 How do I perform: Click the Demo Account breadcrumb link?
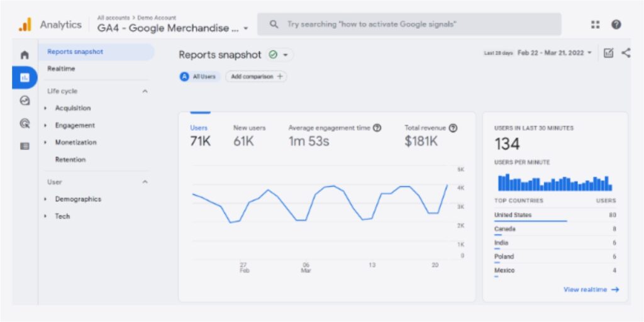point(157,18)
